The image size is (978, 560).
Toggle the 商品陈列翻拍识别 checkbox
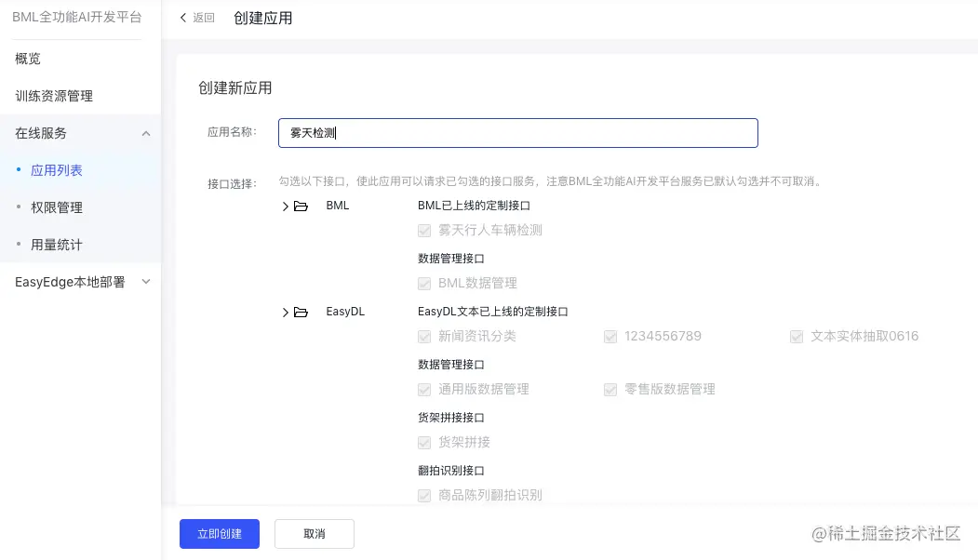tap(424, 496)
